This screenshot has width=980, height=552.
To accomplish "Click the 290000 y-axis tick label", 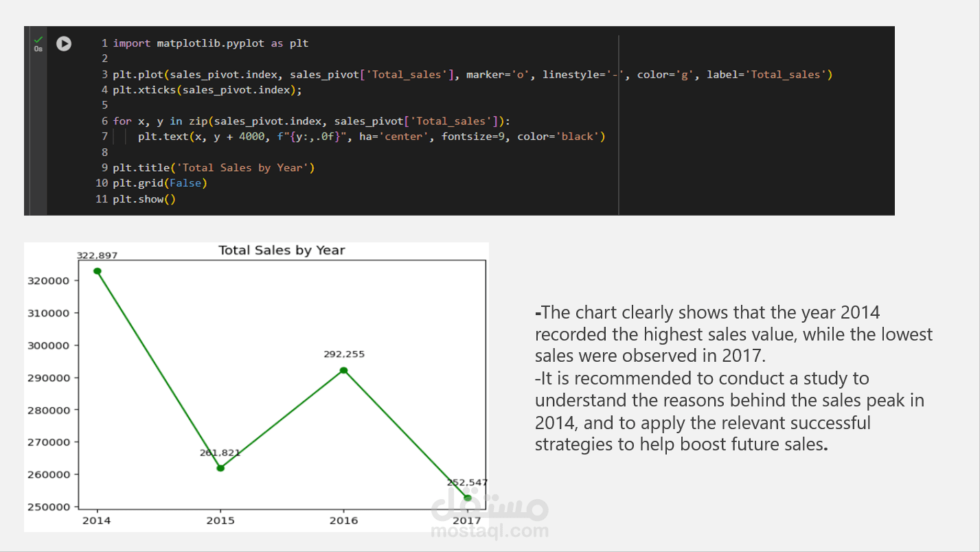I will pyautogui.click(x=49, y=378).
